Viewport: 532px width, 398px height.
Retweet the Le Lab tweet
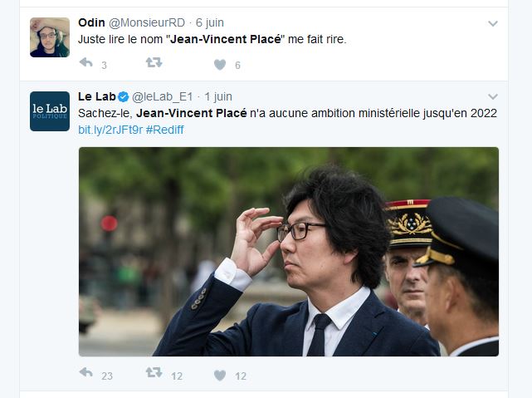154,373
